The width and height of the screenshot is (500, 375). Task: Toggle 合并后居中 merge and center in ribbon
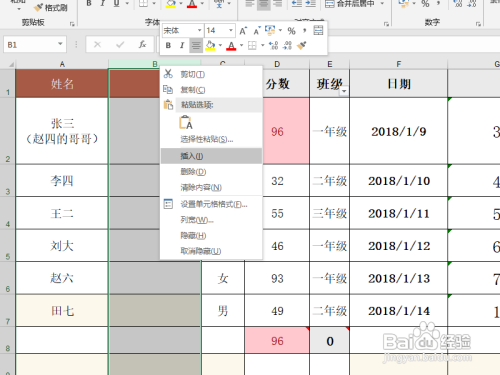click(350, 4)
